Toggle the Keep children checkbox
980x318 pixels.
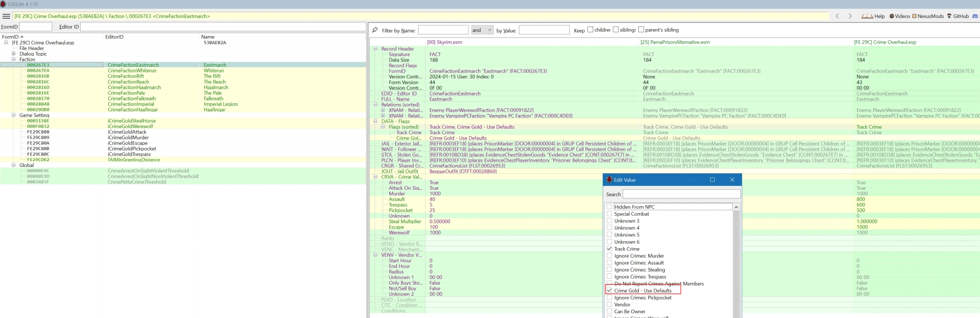[590, 30]
